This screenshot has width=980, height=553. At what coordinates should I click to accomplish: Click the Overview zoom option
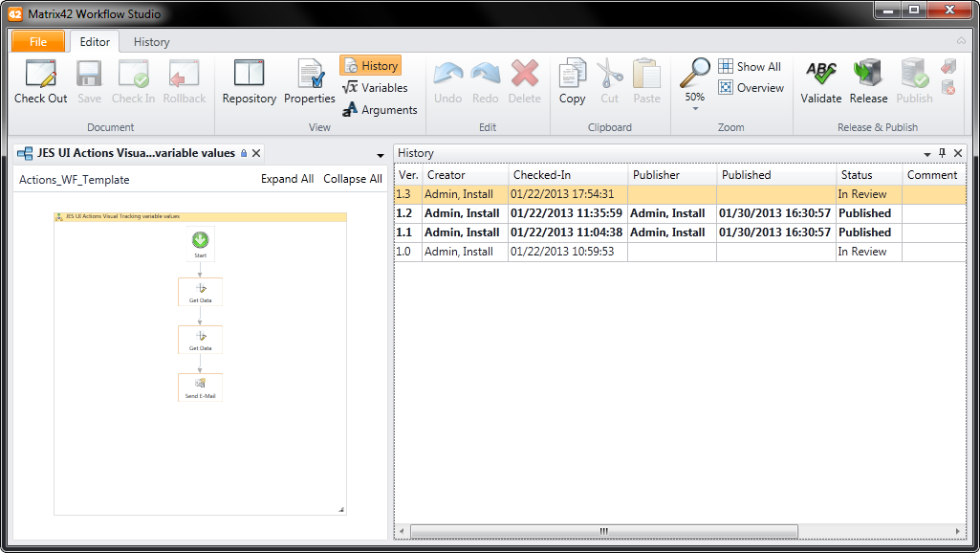[751, 88]
